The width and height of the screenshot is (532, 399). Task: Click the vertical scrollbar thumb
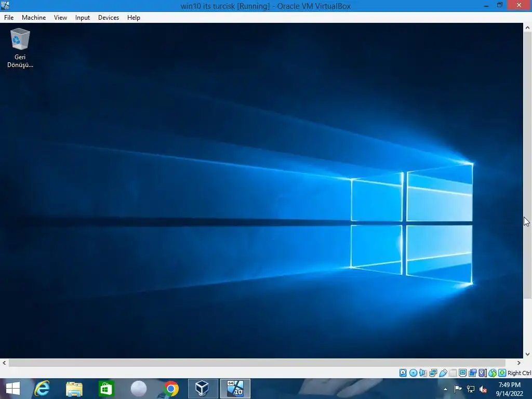[527, 166]
